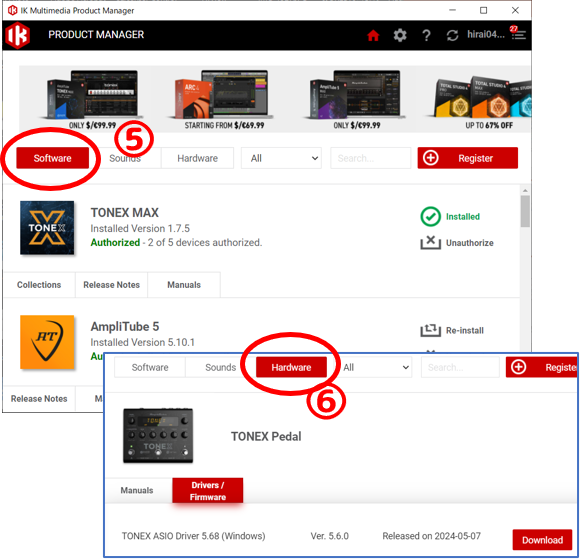Maximize the Product Manager window
Image resolution: width=580 pixels, height=559 pixels.
[x=483, y=10]
